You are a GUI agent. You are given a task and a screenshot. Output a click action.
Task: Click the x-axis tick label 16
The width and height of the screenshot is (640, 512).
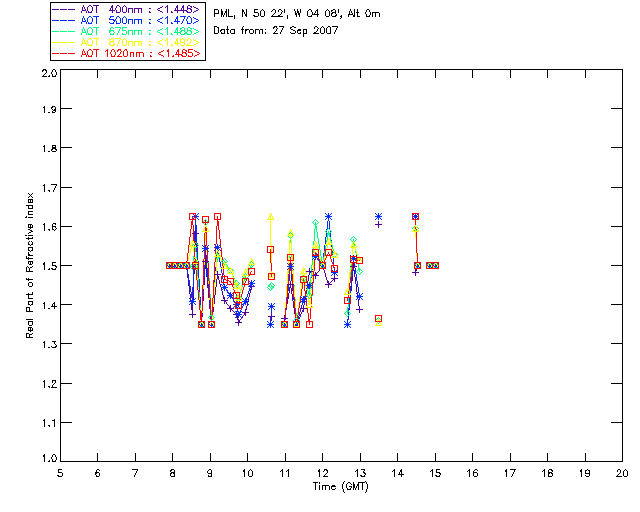point(472,473)
